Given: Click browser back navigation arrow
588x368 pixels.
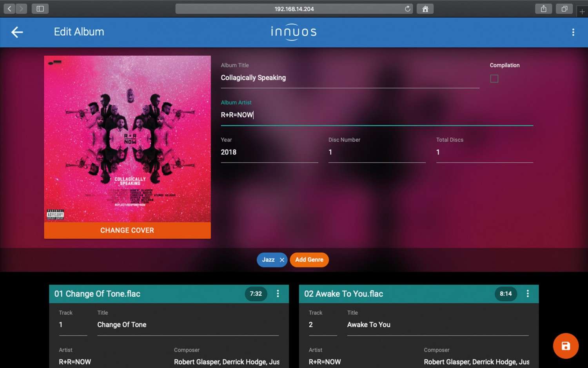Looking at the screenshot, I should (9, 9).
